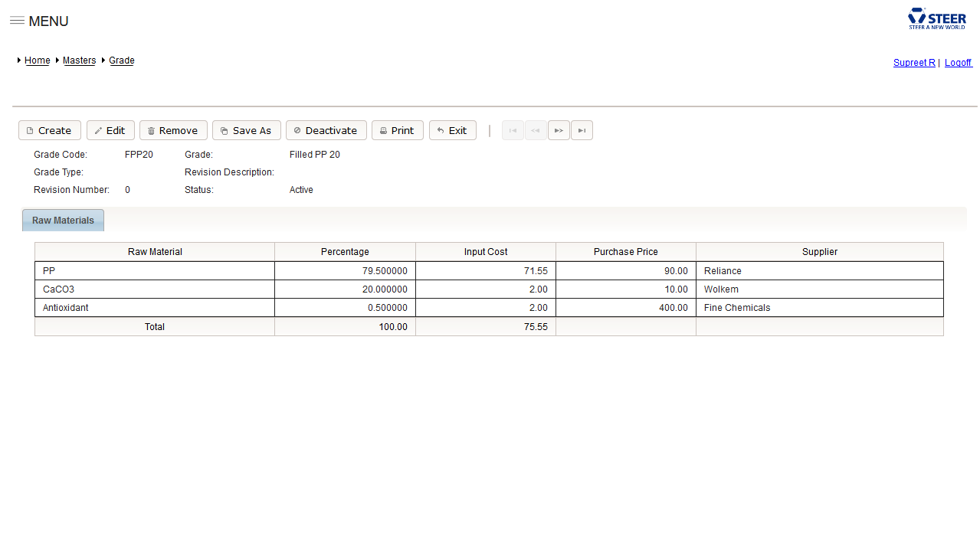This screenshot has width=980, height=533.
Task: Select the Raw Materials tab
Action: click(63, 221)
